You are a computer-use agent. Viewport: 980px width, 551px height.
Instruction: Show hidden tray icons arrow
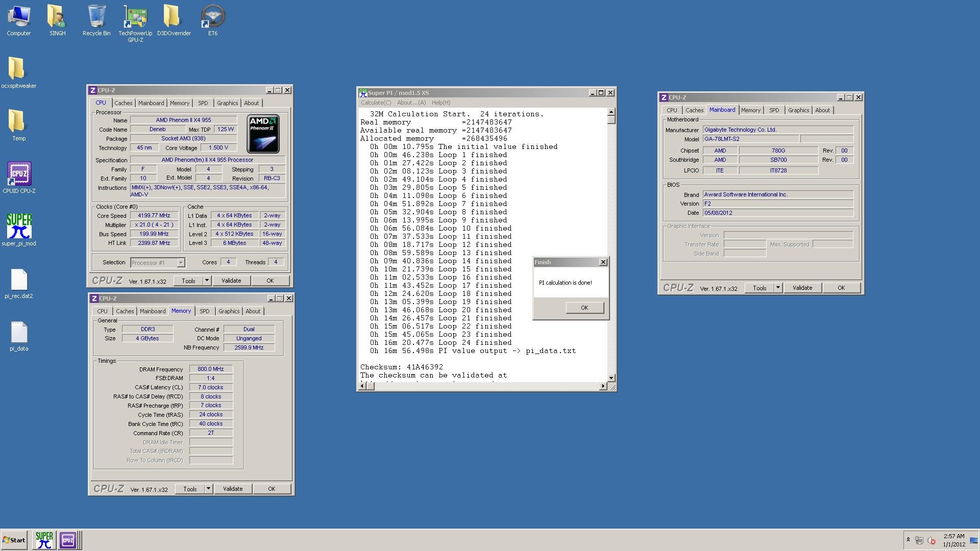point(908,540)
